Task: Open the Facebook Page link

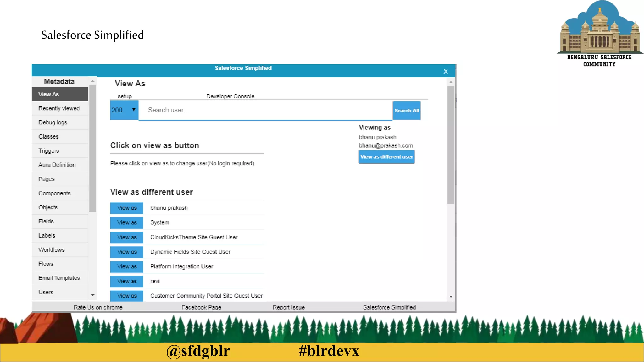Action: 201,307
